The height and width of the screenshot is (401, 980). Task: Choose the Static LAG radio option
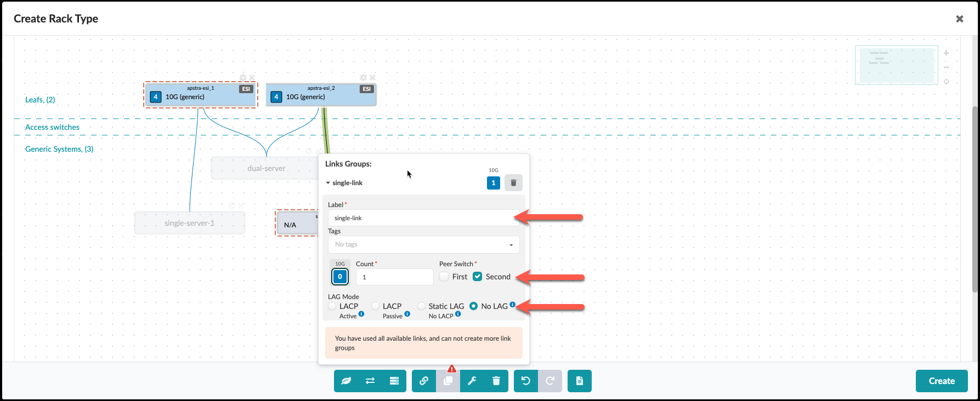(421, 306)
